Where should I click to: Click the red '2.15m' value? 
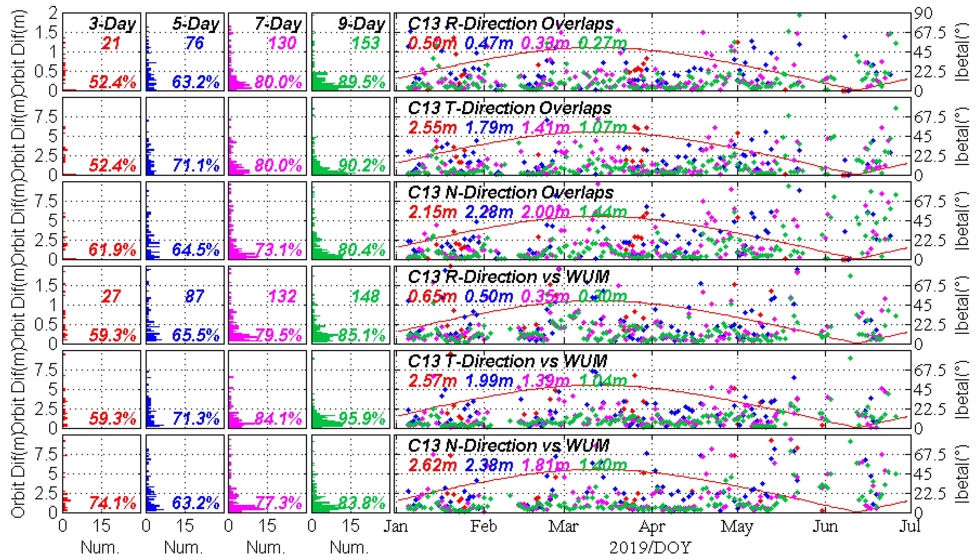click(x=433, y=212)
